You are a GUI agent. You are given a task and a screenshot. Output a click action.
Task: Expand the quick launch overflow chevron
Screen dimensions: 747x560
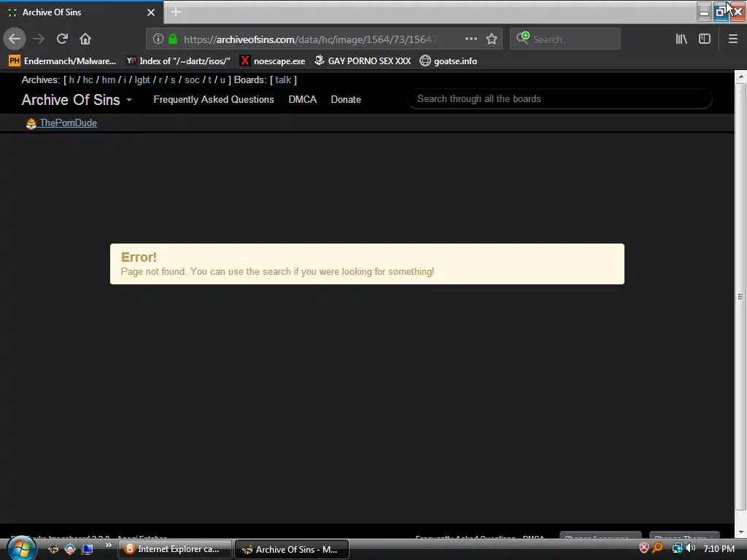tap(109, 545)
